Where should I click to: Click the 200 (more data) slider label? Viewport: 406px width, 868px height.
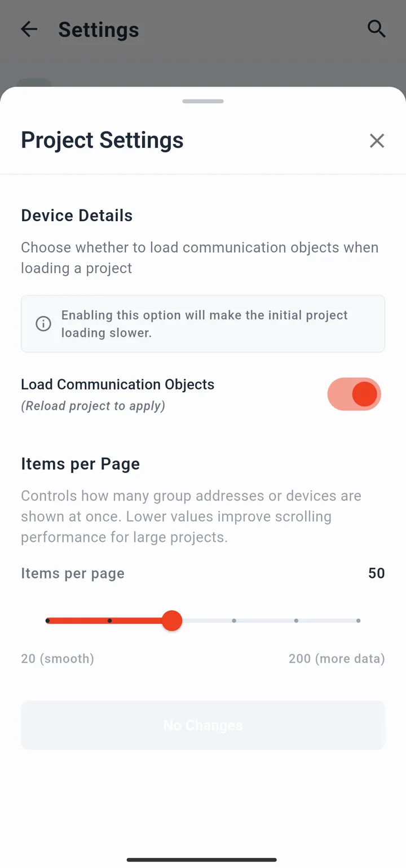[x=337, y=659]
